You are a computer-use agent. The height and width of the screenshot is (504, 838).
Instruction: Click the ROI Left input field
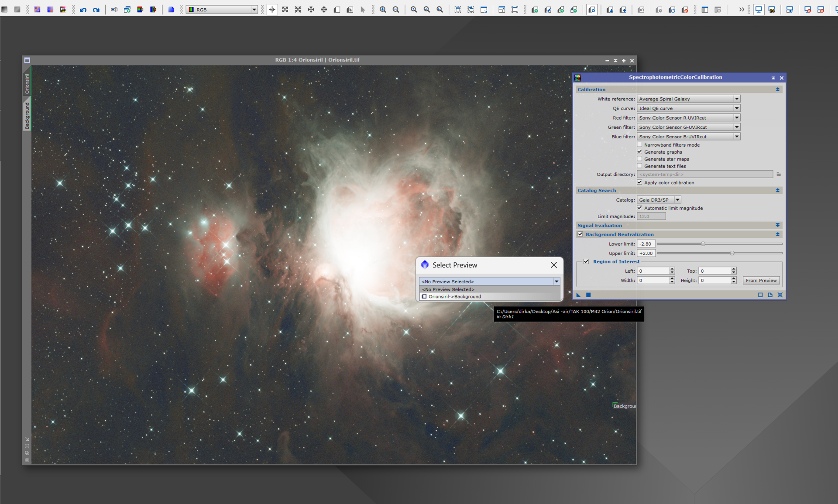[x=653, y=271]
